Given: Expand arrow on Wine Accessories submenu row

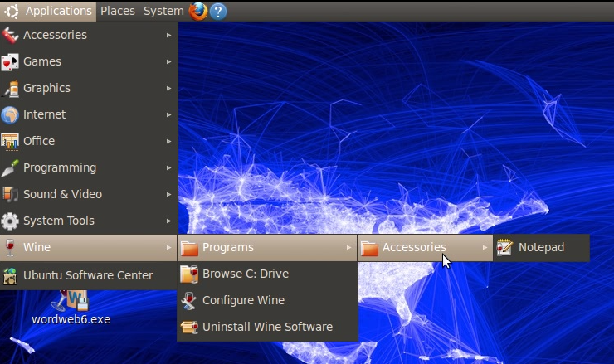Looking at the screenshot, I should pos(485,247).
